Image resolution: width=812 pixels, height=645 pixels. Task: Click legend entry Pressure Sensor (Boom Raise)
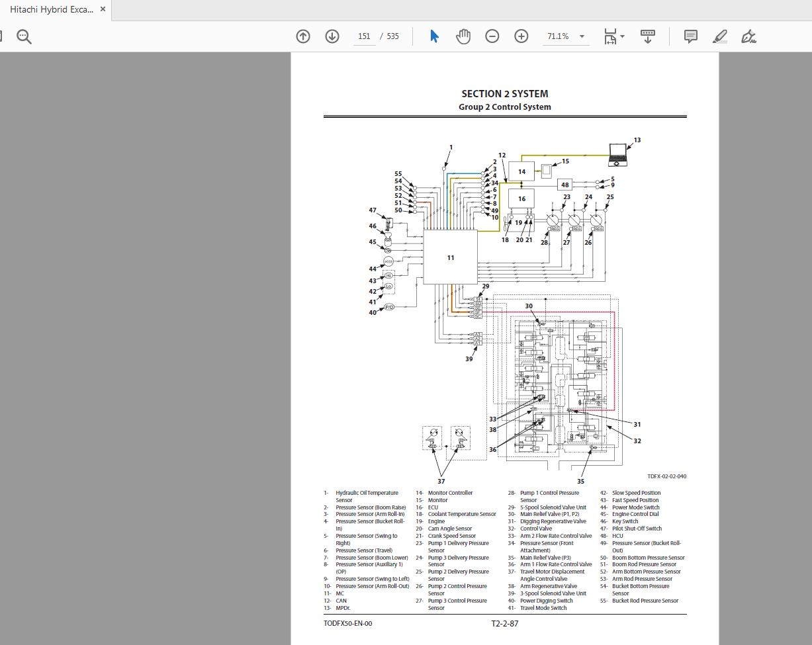coord(371,507)
